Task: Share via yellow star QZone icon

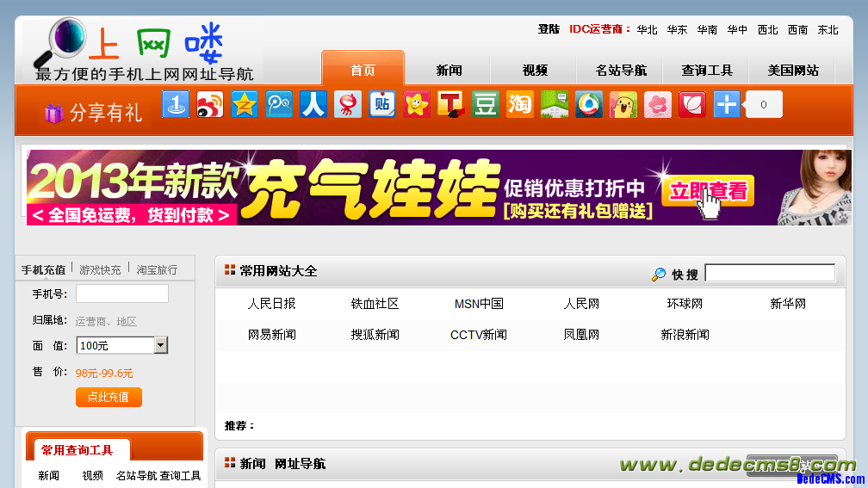Action: click(245, 105)
